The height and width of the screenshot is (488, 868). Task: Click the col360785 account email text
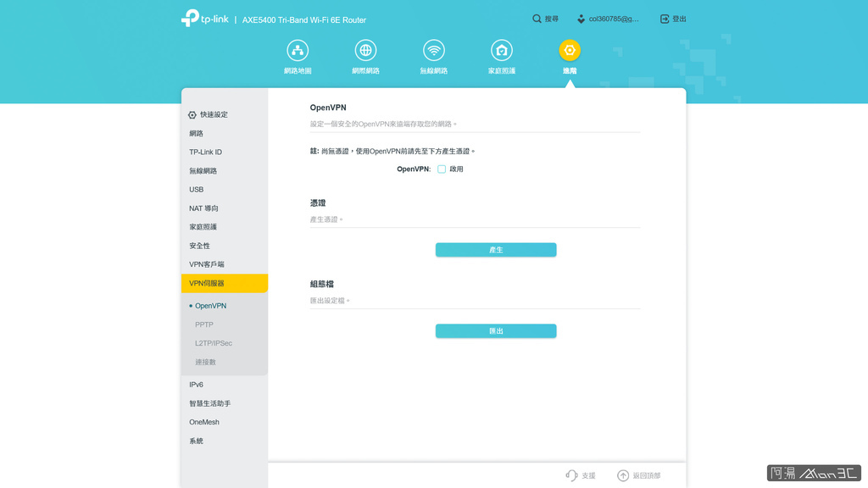[x=614, y=19]
